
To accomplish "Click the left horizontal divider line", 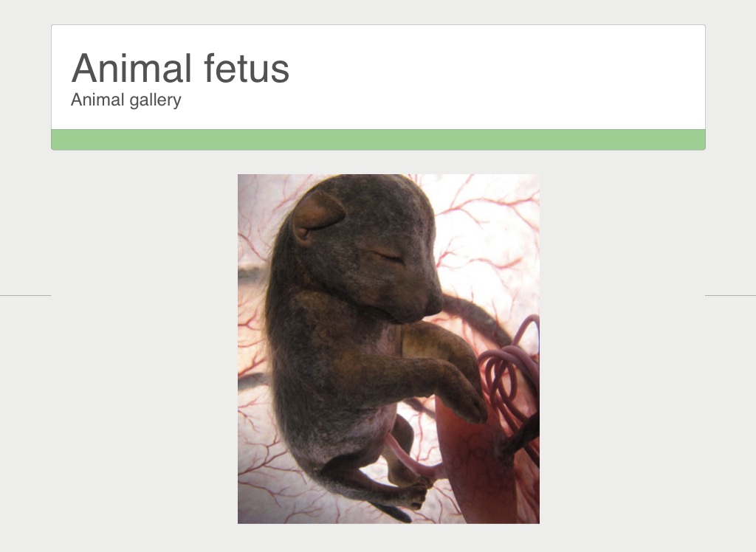I will click(x=25, y=295).
